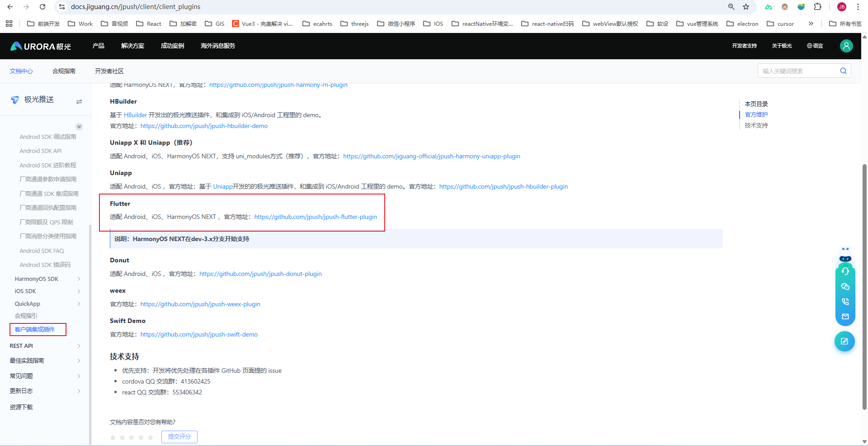Open the jpush-donut-plugin GitHub link

point(260,274)
